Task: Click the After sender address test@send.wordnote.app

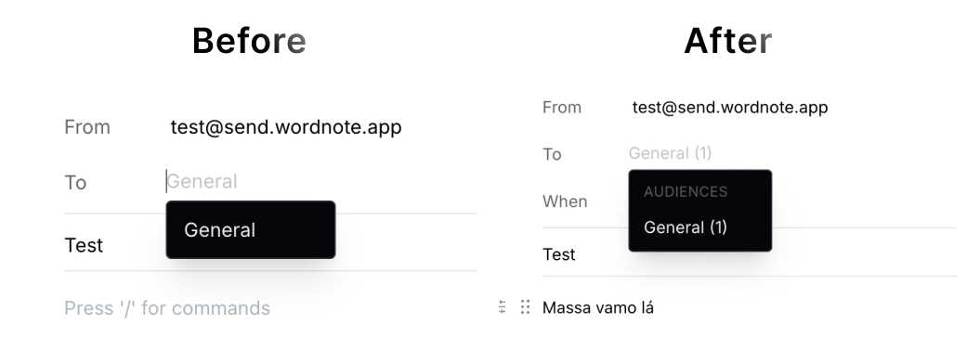Action: click(x=730, y=108)
